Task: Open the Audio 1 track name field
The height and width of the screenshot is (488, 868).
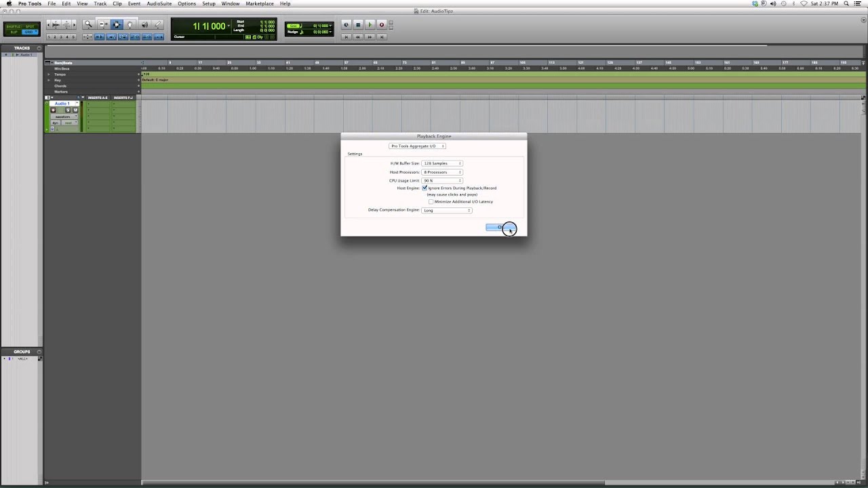Action: click(62, 104)
